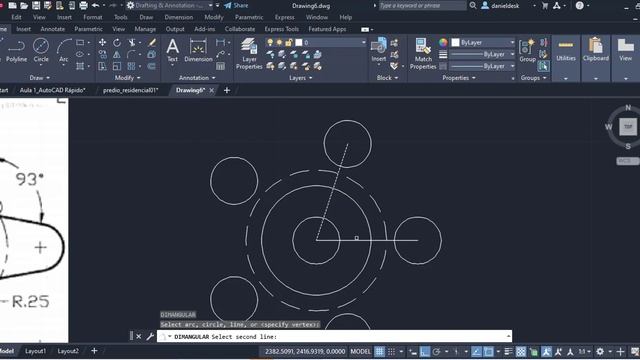Image resolution: width=640 pixels, height=360 pixels.
Task: Open the Parametric menu in menu bar
Action: pyautogui.click(x=249, y=17)
